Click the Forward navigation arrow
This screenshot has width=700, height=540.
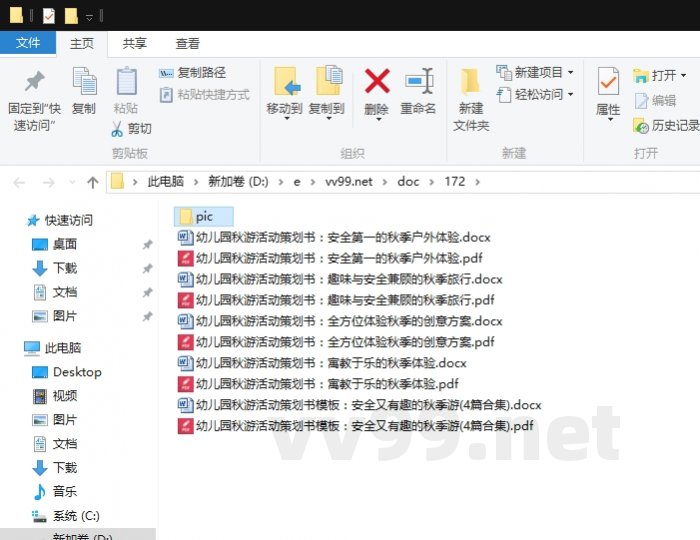click(48, 182)
